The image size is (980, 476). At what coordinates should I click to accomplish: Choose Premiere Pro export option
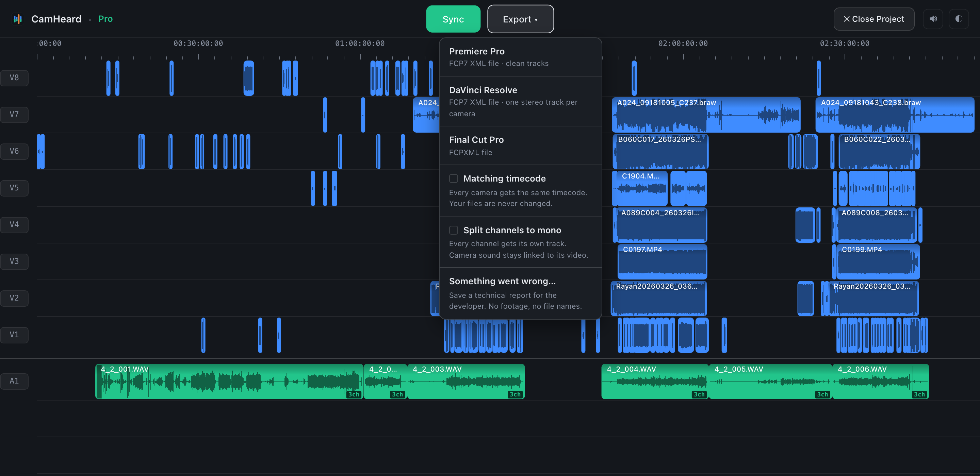[x=520, y=57]
